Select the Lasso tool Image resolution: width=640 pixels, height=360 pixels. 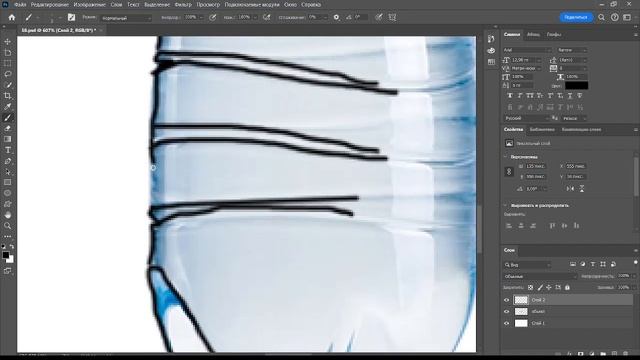(x=7, y=74)
